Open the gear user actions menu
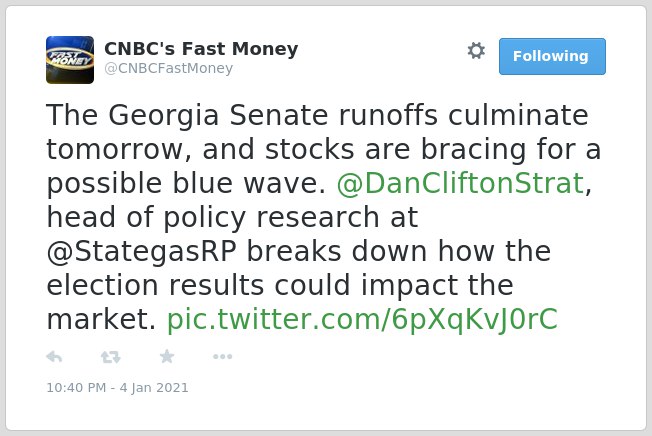Image resolution: width=652 pixels, height=436 pixels. coord(476,51)
